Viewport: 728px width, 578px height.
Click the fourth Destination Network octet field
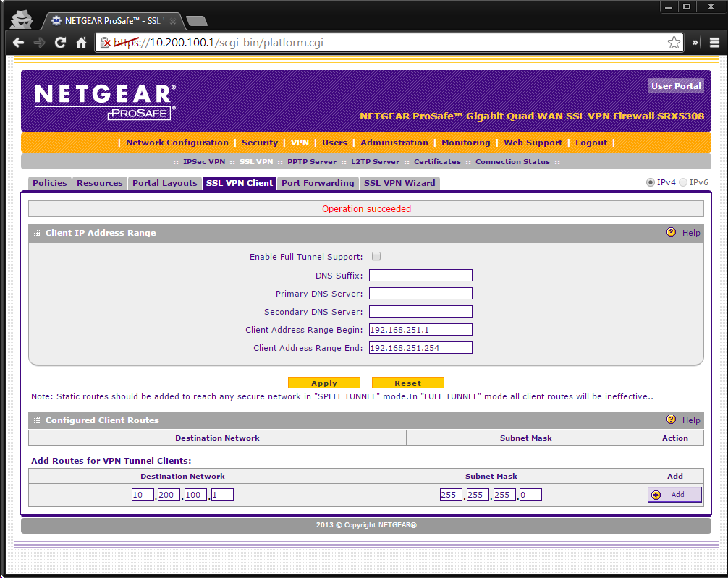[x=222, y=494]
